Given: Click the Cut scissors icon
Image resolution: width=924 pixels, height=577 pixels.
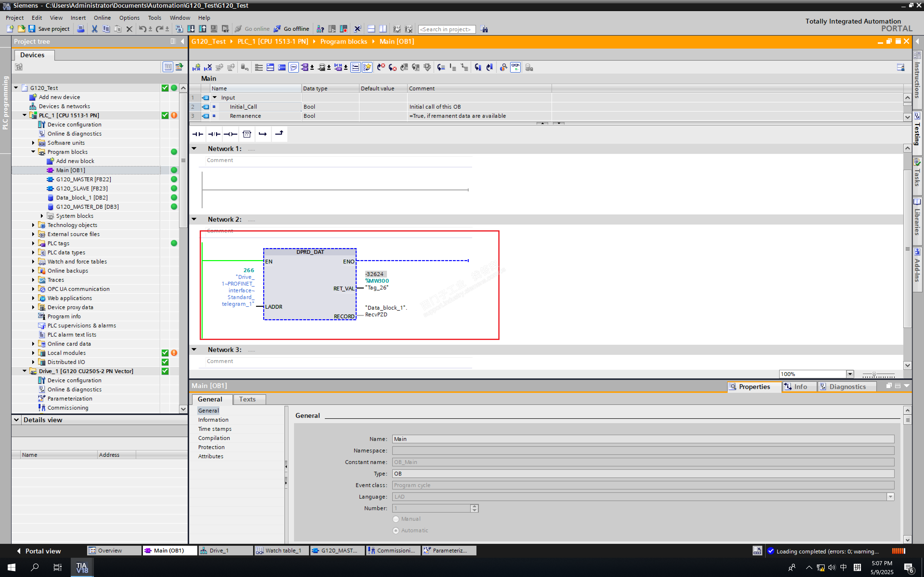Looking at the screenshot, I should (94, 29).
